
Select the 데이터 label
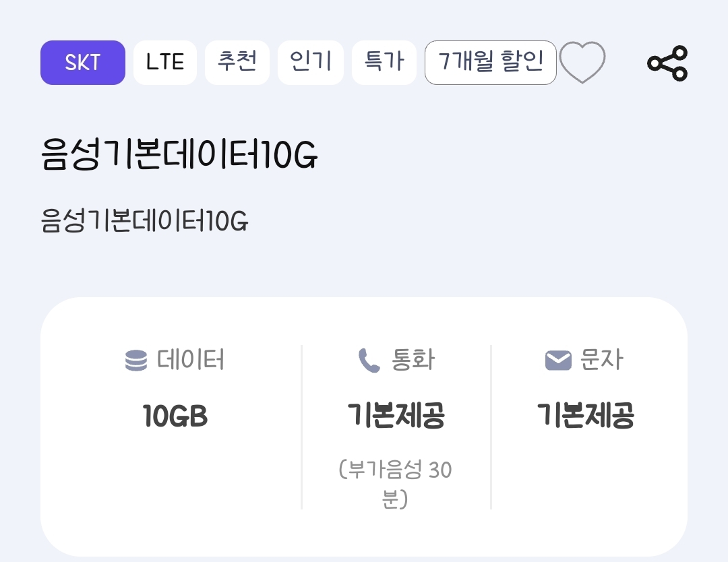(191, 361)
